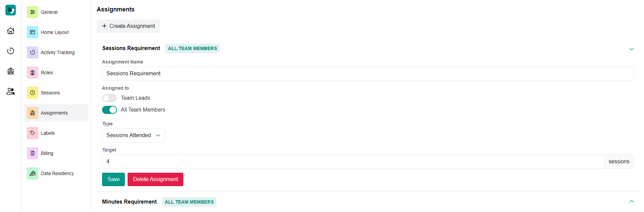Open the Roles settings menu item
The width and height of the screenshot is (644, 212).
(47, 73)
